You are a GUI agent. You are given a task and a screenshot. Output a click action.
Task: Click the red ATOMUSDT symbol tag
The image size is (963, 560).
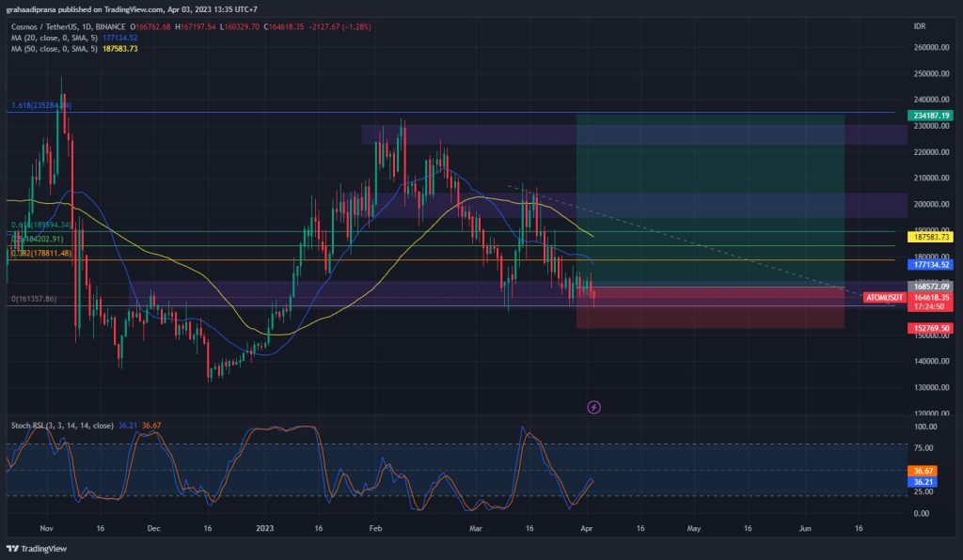pyautogui.click(x=884, y=298)
